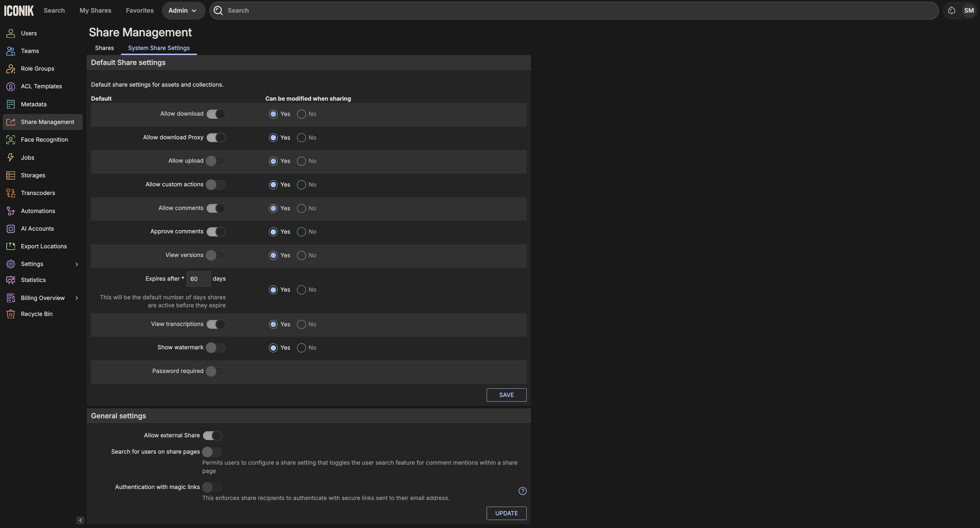Select No for Allow comments modification

pos(301,208)
